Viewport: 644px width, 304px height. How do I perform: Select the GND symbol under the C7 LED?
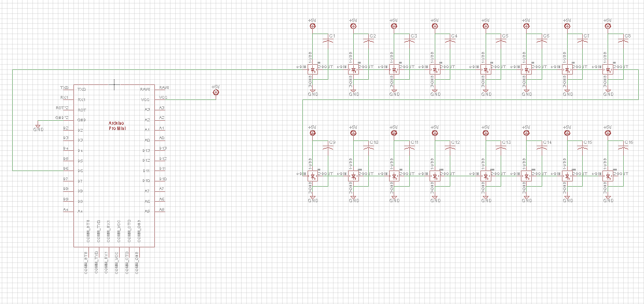pyautogui.click(x=568, y=92)
